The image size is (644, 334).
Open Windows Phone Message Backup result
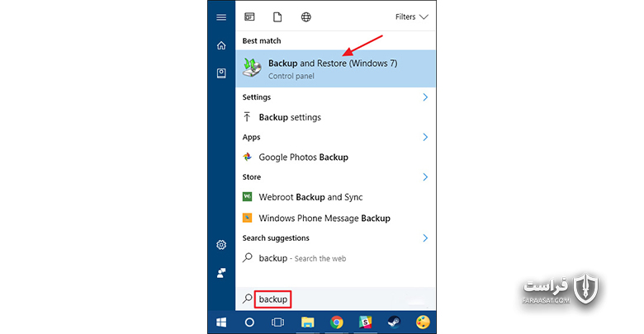tap(335, 218)
